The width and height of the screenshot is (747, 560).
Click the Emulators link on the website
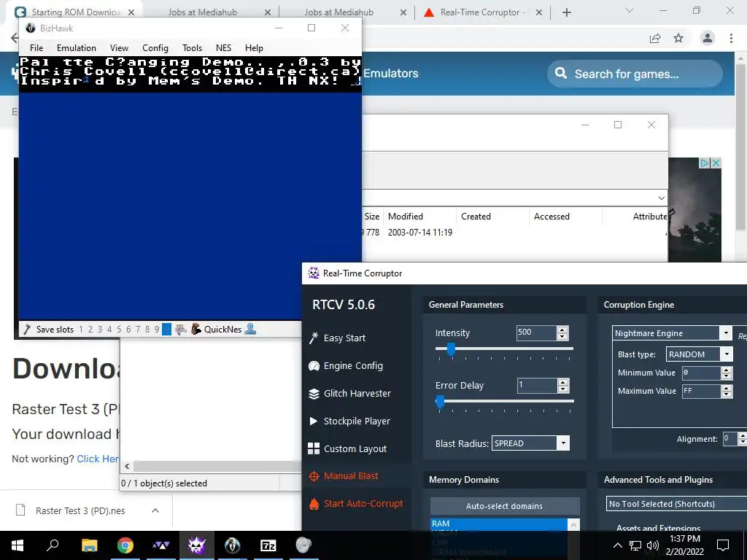tap(391, 74)
